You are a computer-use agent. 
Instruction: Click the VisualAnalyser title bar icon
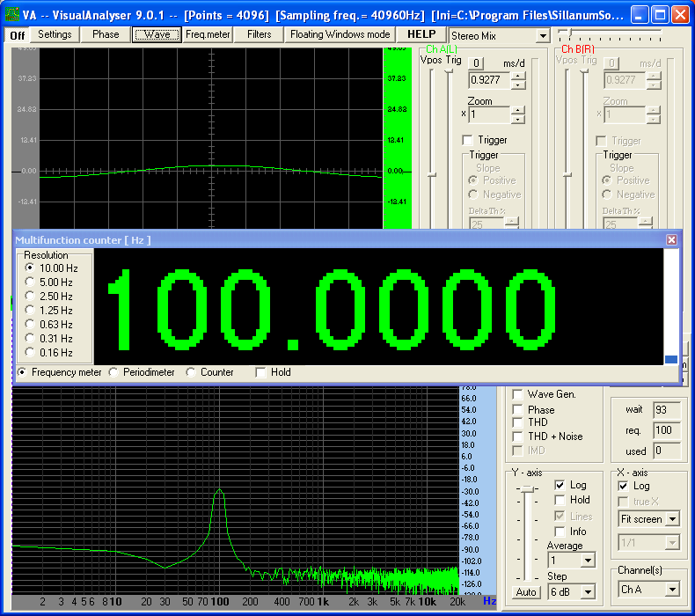12,14
